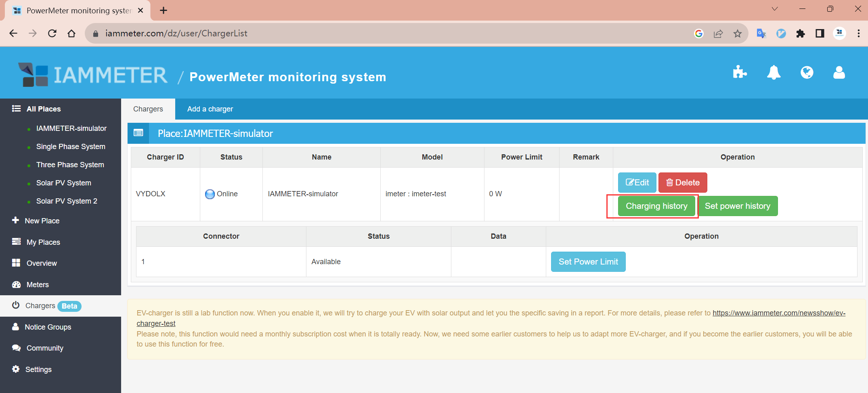
Task: Open the ev-charger-test newsshow link
Action: (x=779, y=313)
